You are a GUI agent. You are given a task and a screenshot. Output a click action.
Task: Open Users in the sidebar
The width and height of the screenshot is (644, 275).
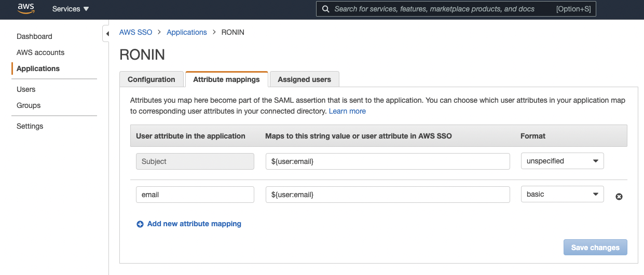[x=26, y=89]
